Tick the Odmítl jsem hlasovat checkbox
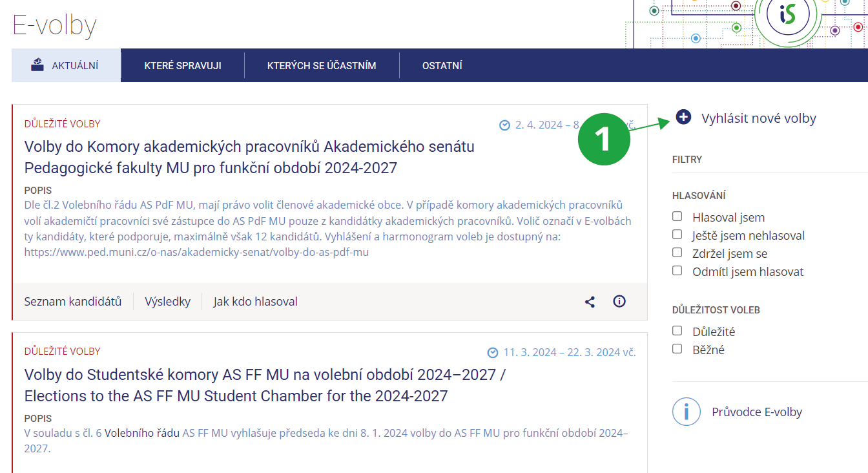This screenshot has width=868, height=473. 677,271
